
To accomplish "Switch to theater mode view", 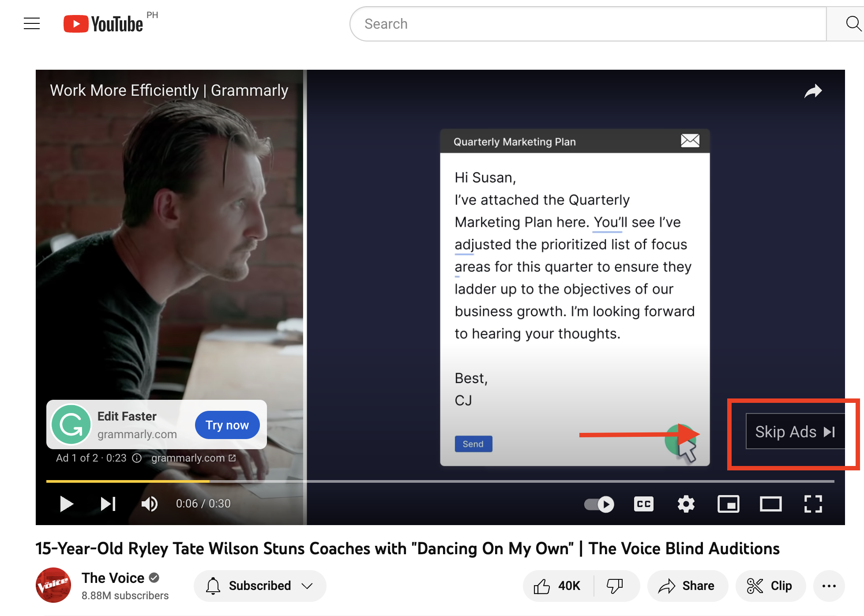I will (x=770, y=504).
